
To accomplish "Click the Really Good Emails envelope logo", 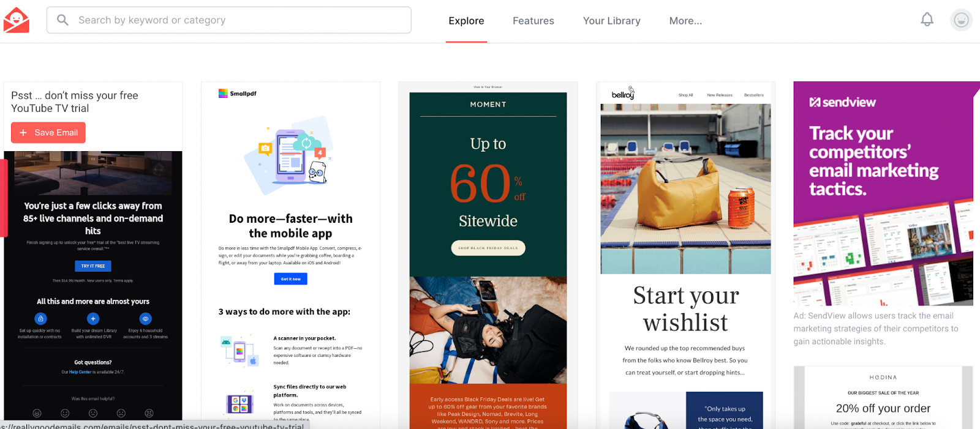I will point(17,20).
